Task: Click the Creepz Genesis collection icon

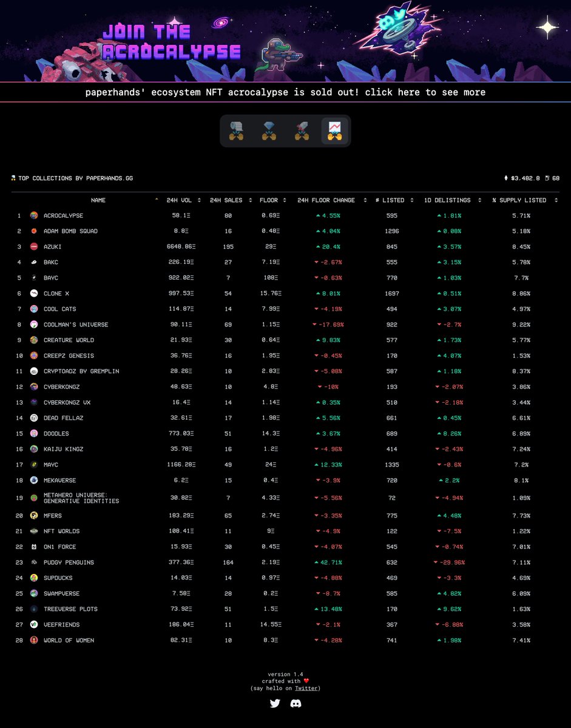Action: (34, 356)
